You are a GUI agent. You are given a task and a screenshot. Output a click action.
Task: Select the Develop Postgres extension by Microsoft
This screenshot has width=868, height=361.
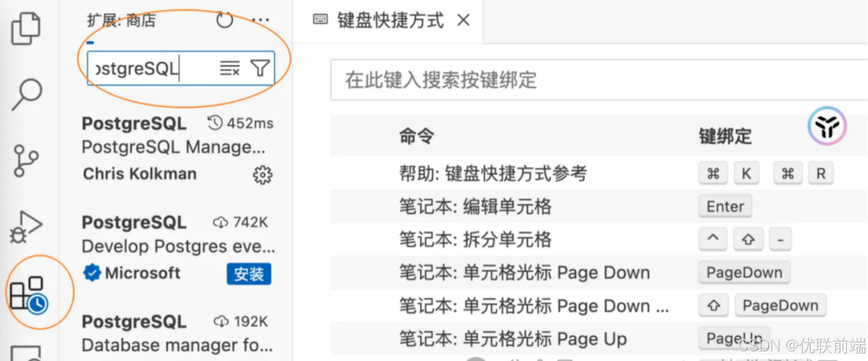pos(178,247)
